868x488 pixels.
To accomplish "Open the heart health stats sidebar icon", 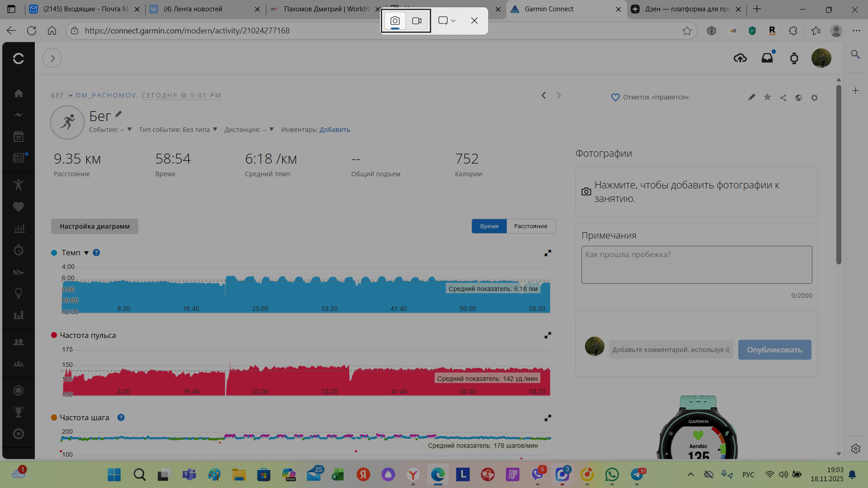I will pos(19,206).
